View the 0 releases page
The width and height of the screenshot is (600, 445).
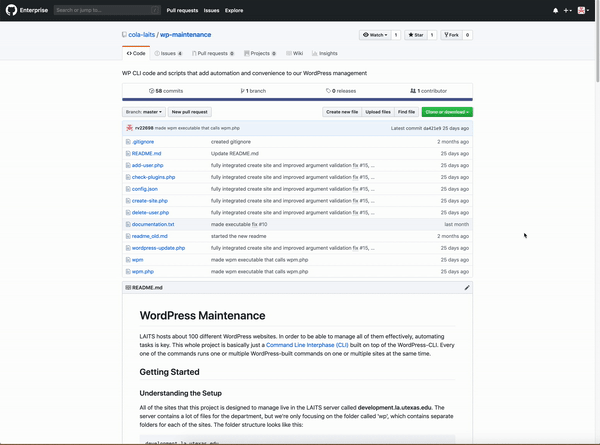(x=341, y=91)
